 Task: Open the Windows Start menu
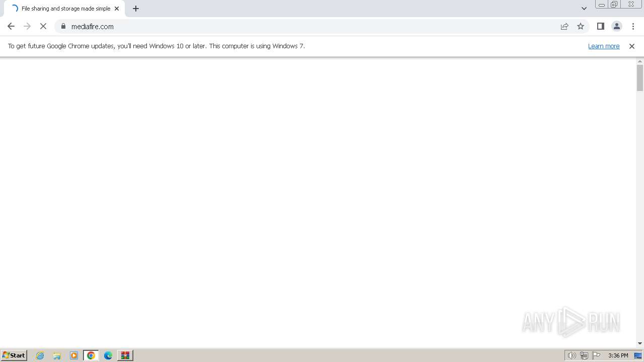[x=14, y=355]
